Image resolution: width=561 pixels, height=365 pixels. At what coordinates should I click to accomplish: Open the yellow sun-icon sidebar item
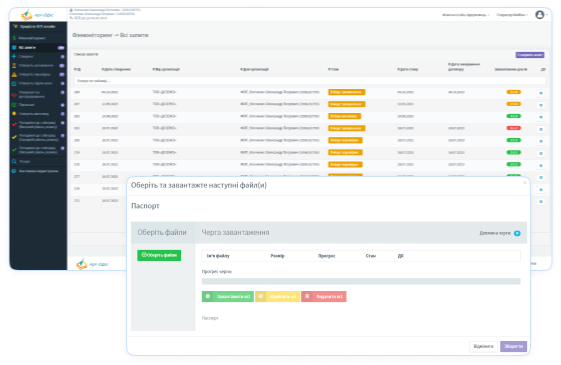tap(38, 114)
